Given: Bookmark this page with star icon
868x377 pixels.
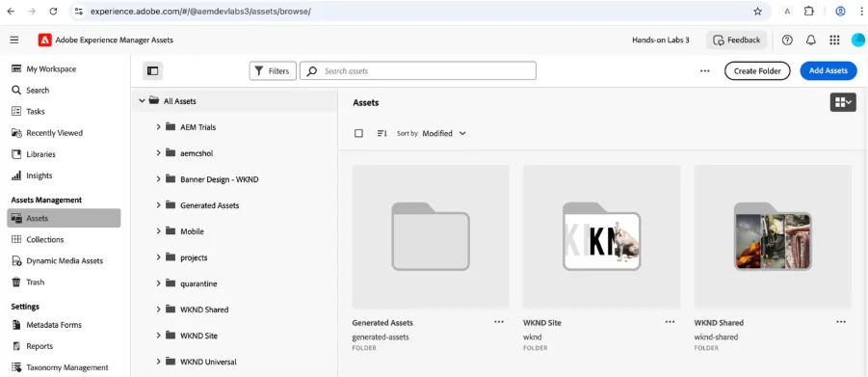Looking at the screenshot, I should tap(757, 12).
